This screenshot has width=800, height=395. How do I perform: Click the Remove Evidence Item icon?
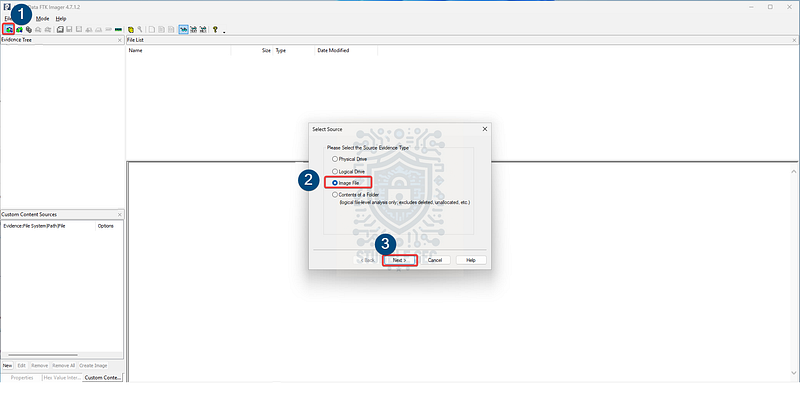point(38,30)
